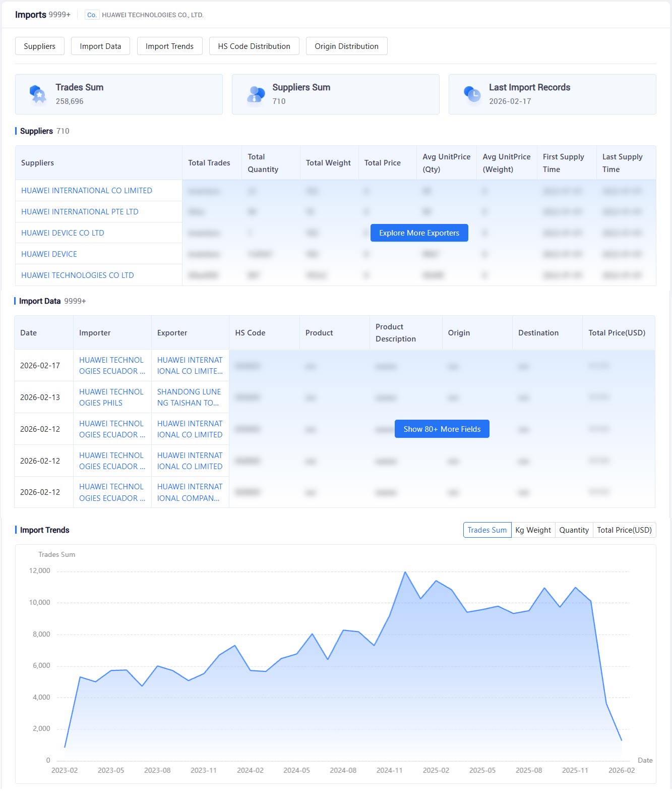Click the Avg UnitPrice (Qty) column header
Image resolution: width=672 pixels, height=798 pixels.
coord(446,163)
